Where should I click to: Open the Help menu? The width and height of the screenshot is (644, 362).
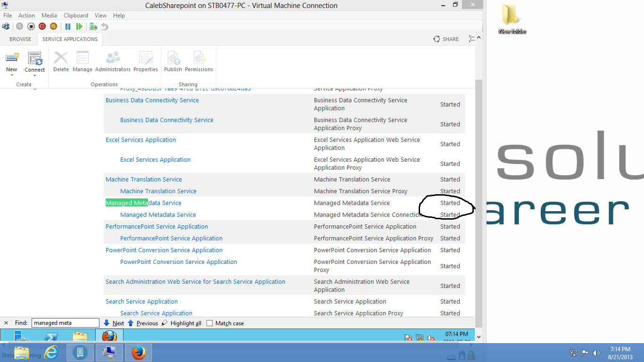click(119, 16)
